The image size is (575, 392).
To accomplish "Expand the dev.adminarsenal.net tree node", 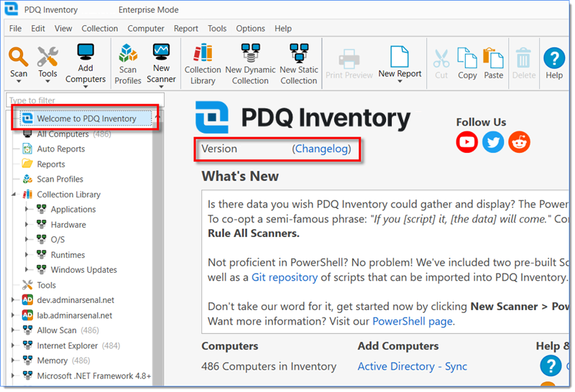I will (x=14, y=300).
